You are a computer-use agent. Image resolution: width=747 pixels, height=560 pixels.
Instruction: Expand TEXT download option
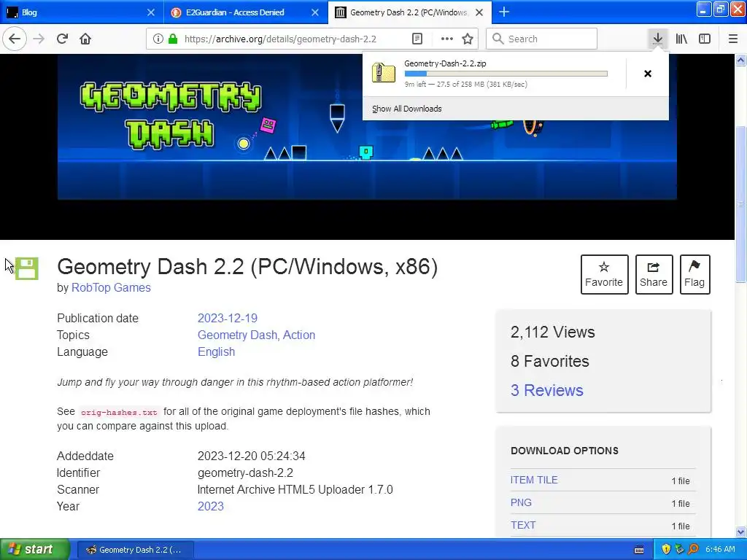point(523,525)
